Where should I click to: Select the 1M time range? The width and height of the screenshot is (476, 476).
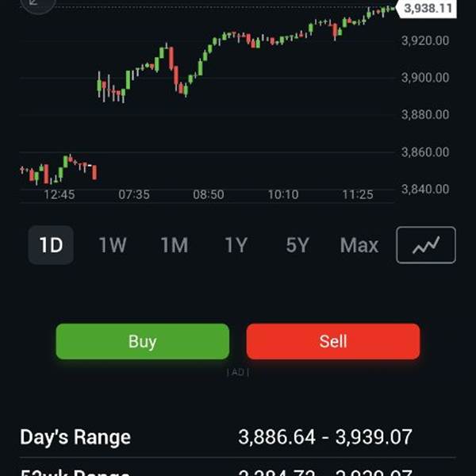[175, 245]
